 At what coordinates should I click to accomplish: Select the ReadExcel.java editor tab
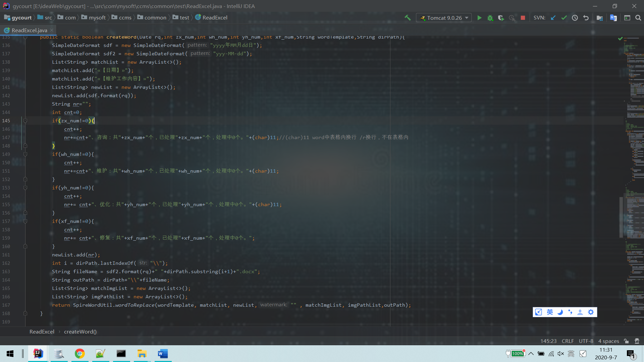[x=29, y=30]
